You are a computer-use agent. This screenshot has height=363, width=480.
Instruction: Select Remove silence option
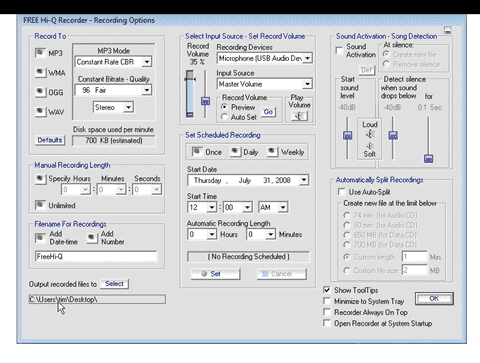pyautogui.click(x=386, y=64)
